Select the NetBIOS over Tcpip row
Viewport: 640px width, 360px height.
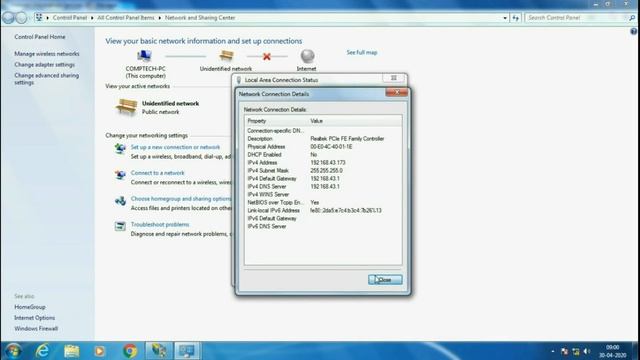pos(323,202)
